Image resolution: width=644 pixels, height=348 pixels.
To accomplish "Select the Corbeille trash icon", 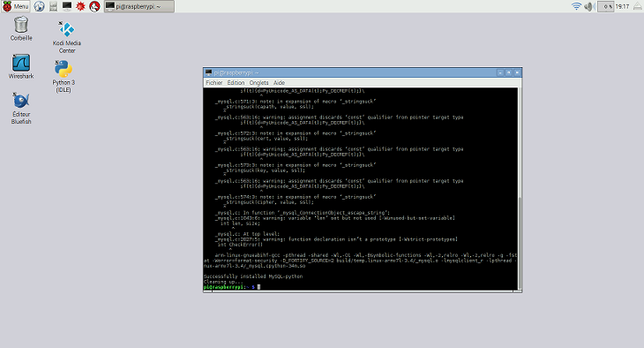I will [x=21, y=28].
